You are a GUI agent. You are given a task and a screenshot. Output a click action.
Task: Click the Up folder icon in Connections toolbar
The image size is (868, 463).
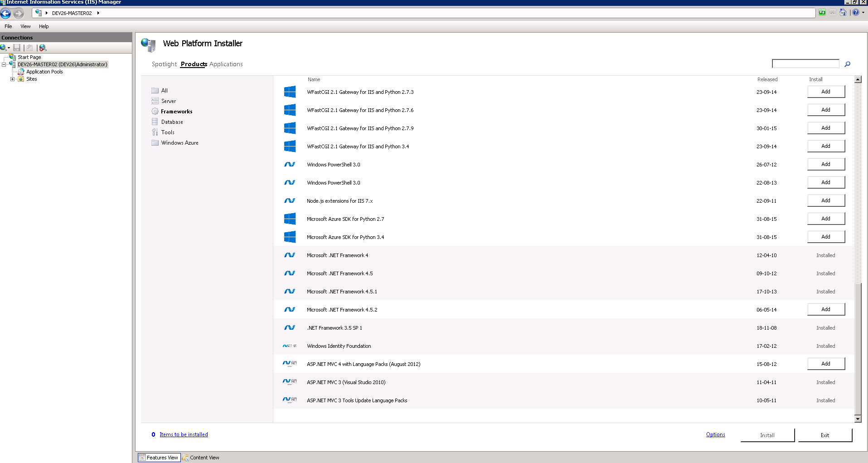pyautogui.click(x=29, y=48)
